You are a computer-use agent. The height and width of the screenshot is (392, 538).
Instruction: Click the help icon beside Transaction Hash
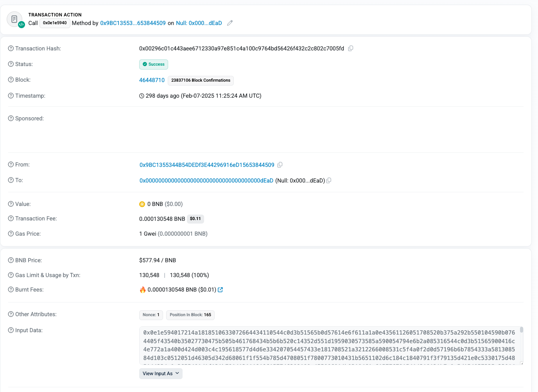[x=10, y=48]
